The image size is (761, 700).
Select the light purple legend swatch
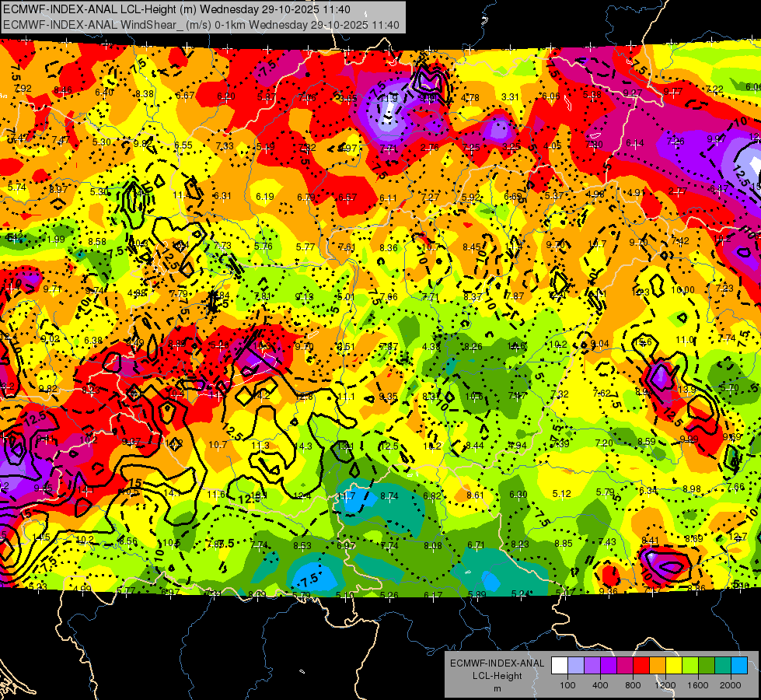[x=592, y=666]
